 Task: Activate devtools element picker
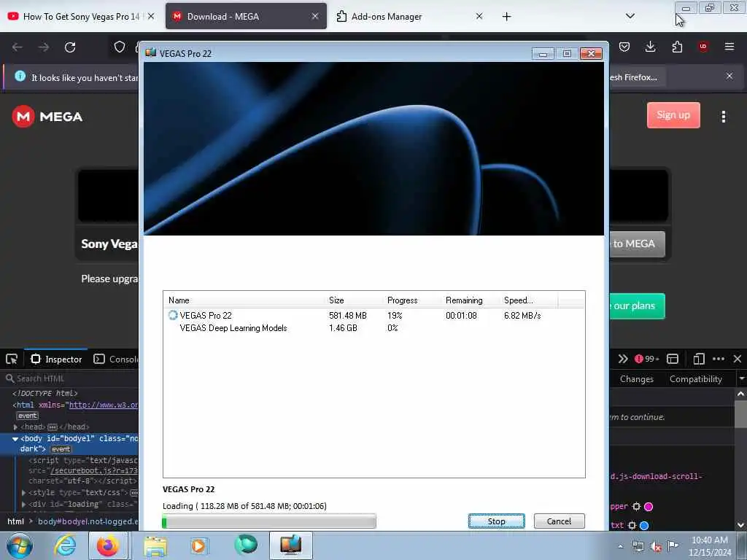12,359
